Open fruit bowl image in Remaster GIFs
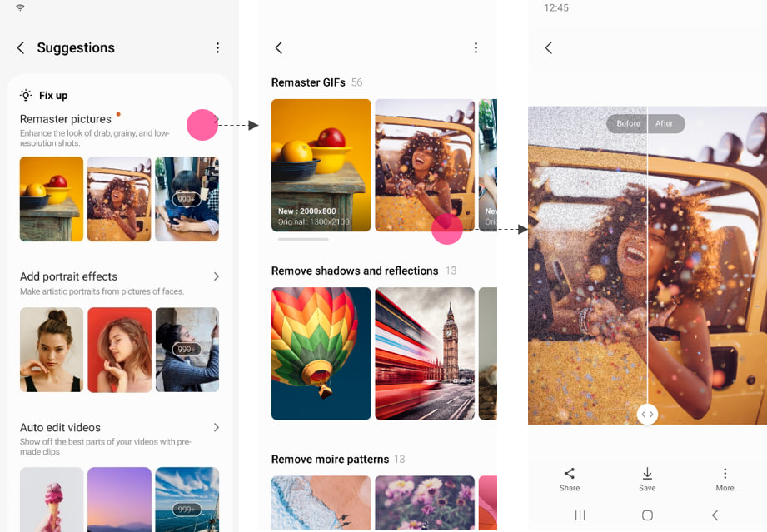The width and height of the screenshot is (767, 532). (x=321, y=166)
